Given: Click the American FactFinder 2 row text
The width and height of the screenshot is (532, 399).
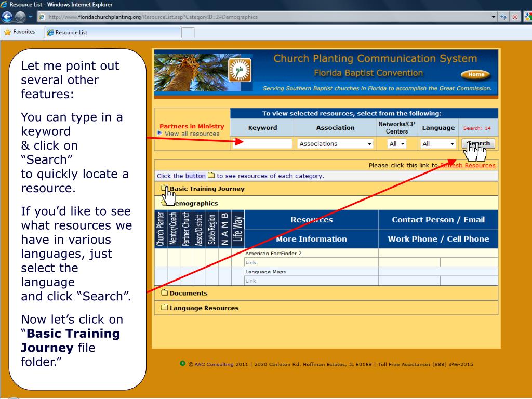Looking at the screenshot, I should pyautogui.click(x=273, y=253).
